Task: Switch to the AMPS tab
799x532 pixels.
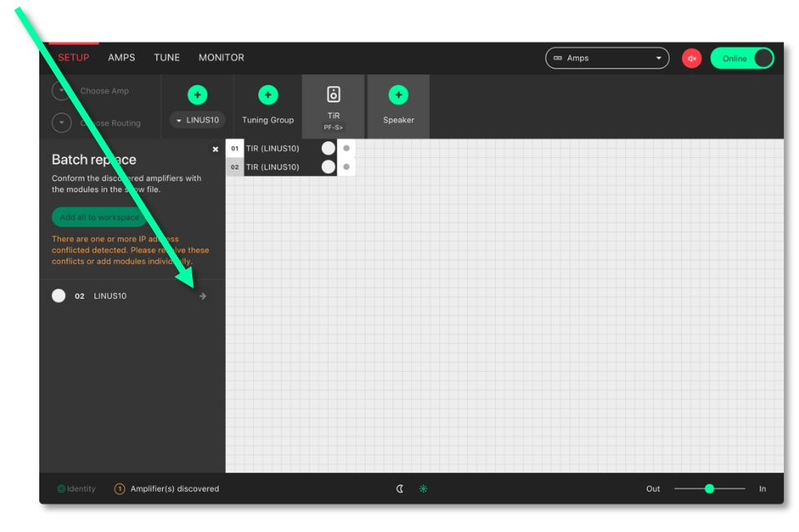Action: coord(121,58)
